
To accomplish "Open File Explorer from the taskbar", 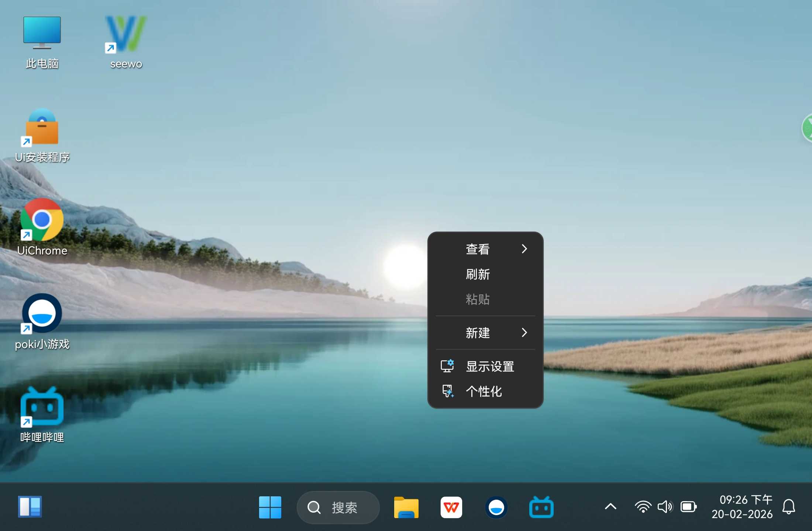I will [x=406, y=507].
